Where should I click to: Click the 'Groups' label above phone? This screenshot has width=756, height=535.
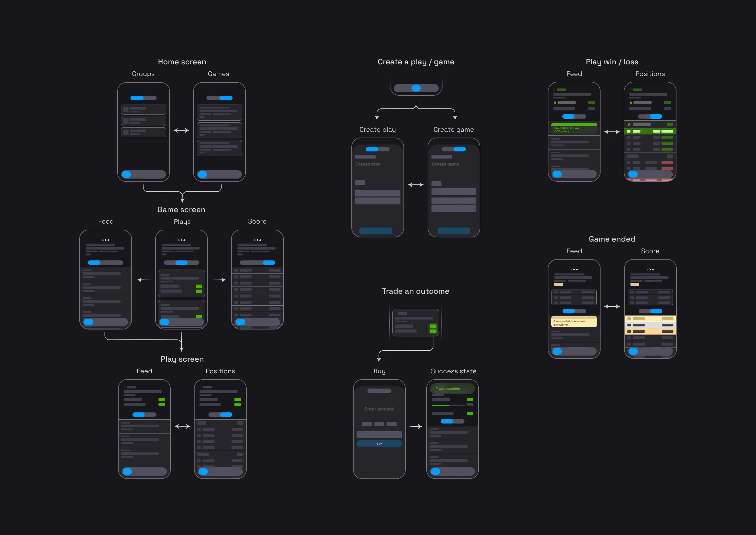tap(143, 74)
